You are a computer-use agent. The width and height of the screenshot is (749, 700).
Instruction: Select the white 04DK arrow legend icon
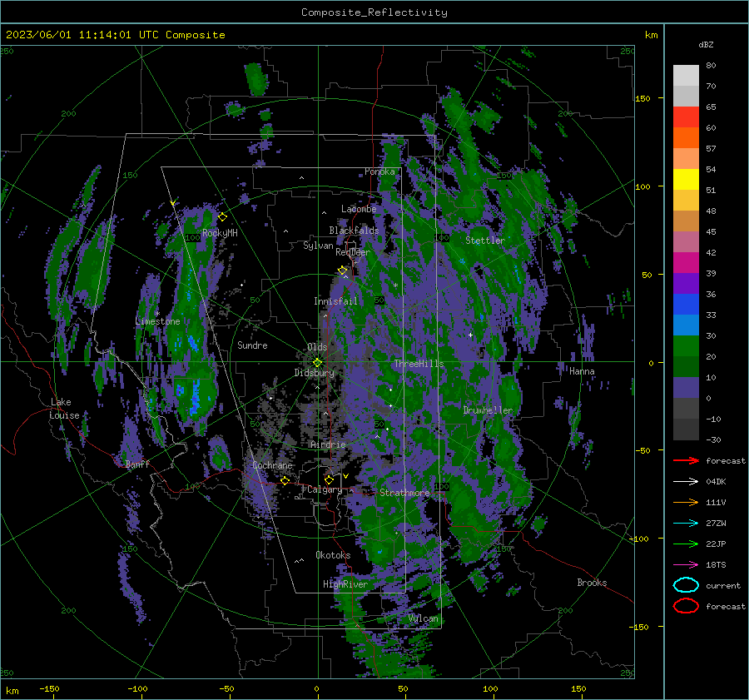click(x=686, y=481)
